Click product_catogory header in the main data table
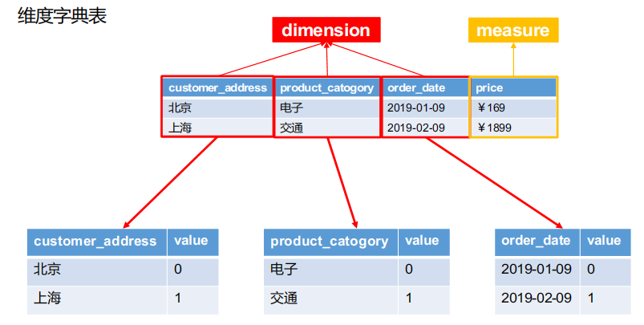 point(327,87)
